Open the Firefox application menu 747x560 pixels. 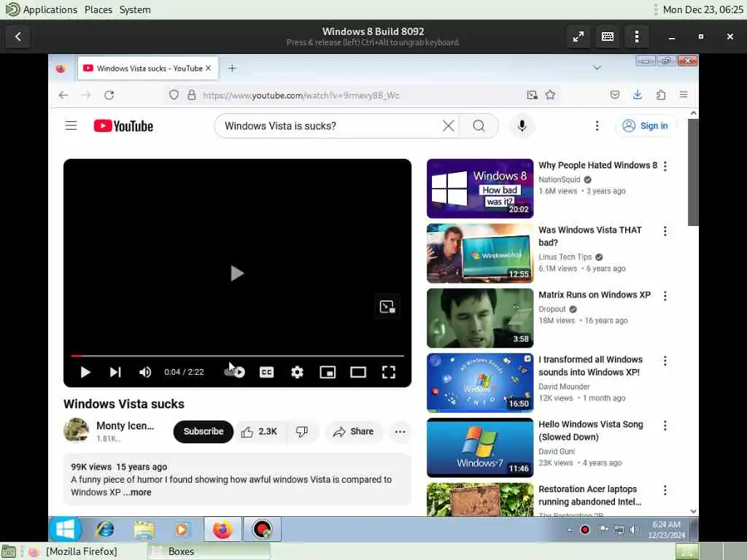pos(684,95)
